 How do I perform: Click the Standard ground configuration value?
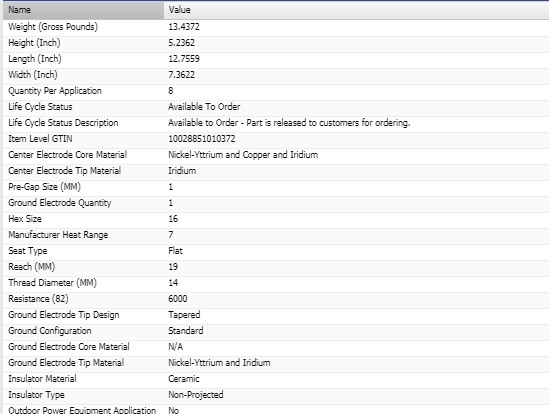tap(186, 331)
